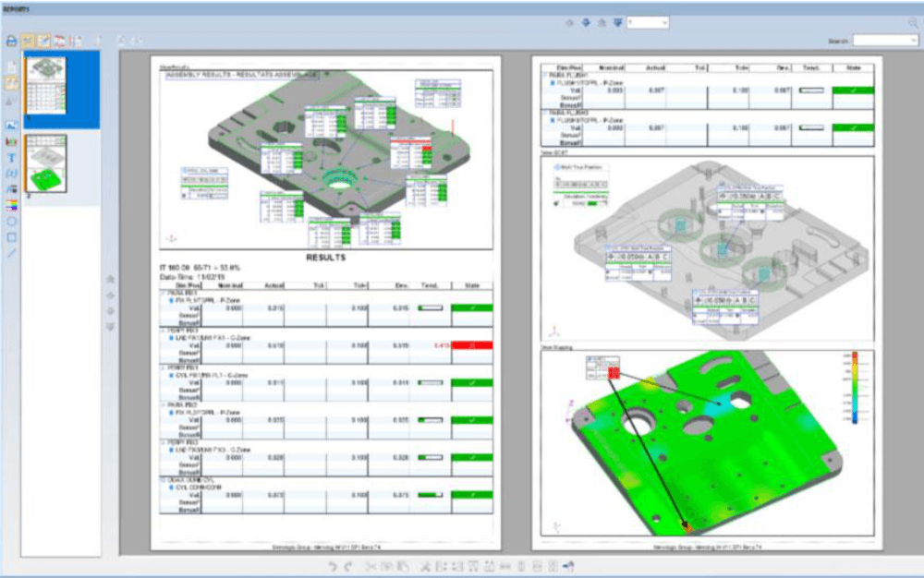This screenshot has width=924, height=578.
Task: Jump to last page arrow in navigation
Action: (x=615, y=22)
